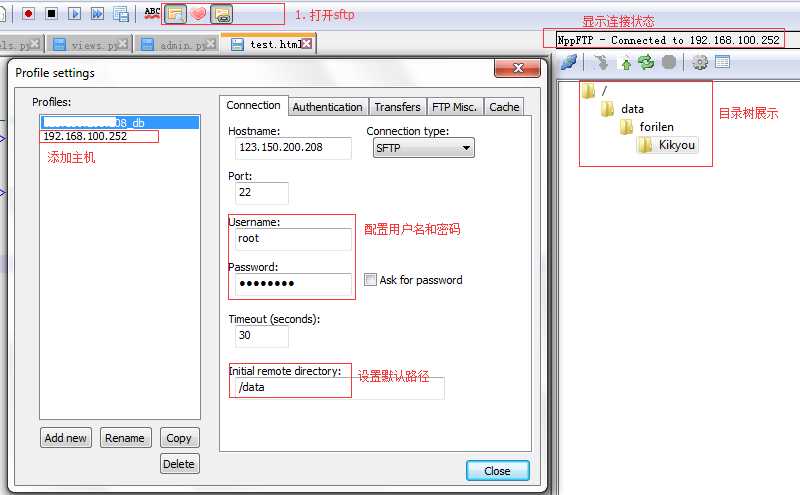Click the Add new profile button
This screenshot has height=495, width=800.
(x=66, y=438)
